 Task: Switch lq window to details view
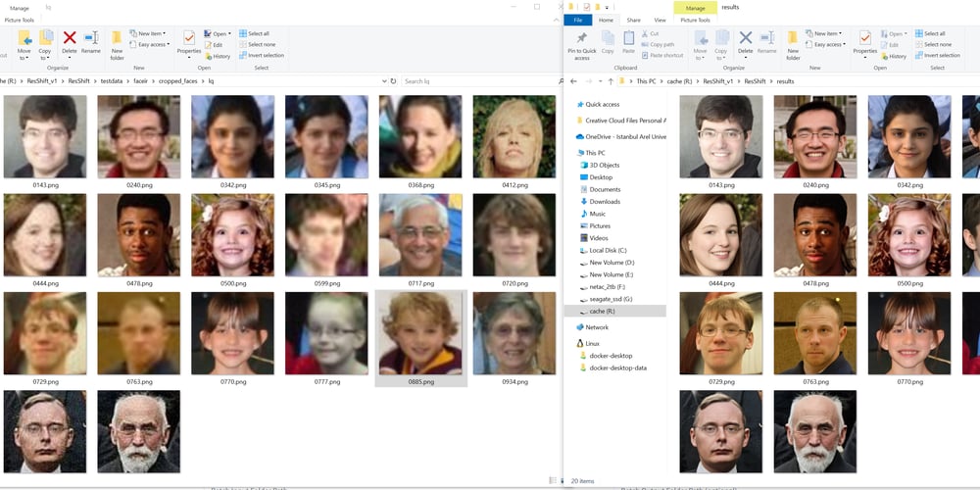551,480
